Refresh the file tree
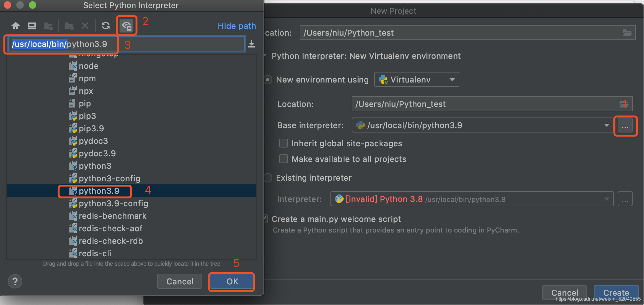The width and height of the screenshot is (644, 305). pyautogui.click(x=106, y=26)
